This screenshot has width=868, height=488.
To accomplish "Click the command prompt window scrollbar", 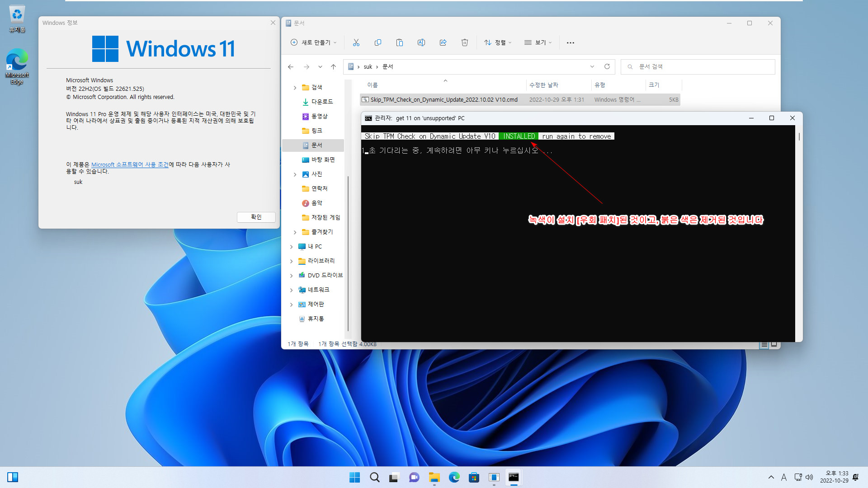I will pos(799,136).
